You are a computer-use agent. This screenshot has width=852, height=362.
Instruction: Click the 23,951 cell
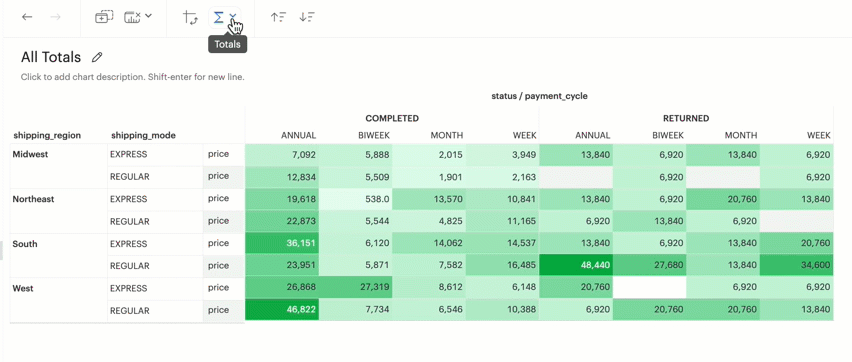coord(282,266)
